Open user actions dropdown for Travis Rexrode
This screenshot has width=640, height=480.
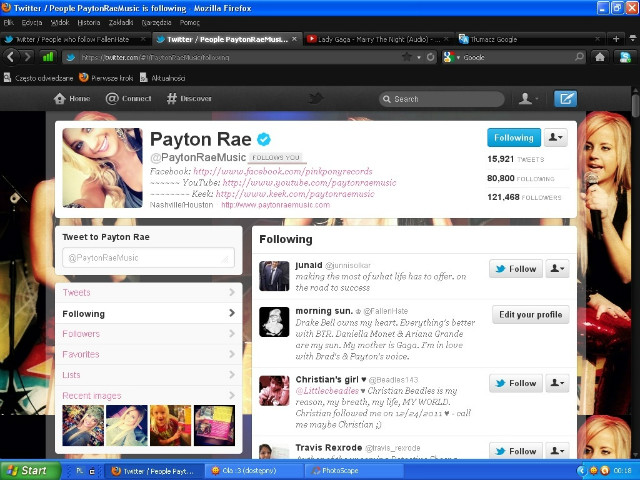[x=557, y=451]
